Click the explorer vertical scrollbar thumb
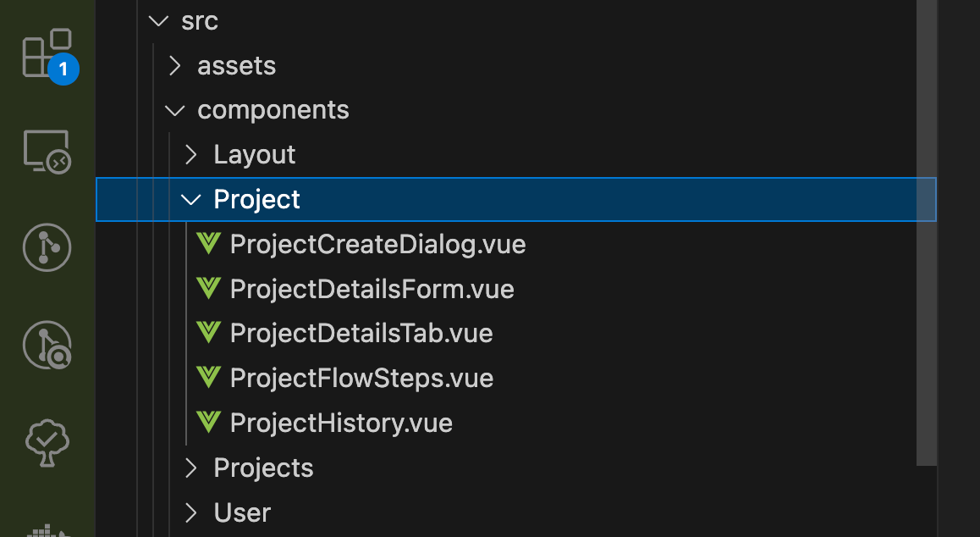Screen dimensions: 980x537 pyautogui.click(x=926, y=233)
